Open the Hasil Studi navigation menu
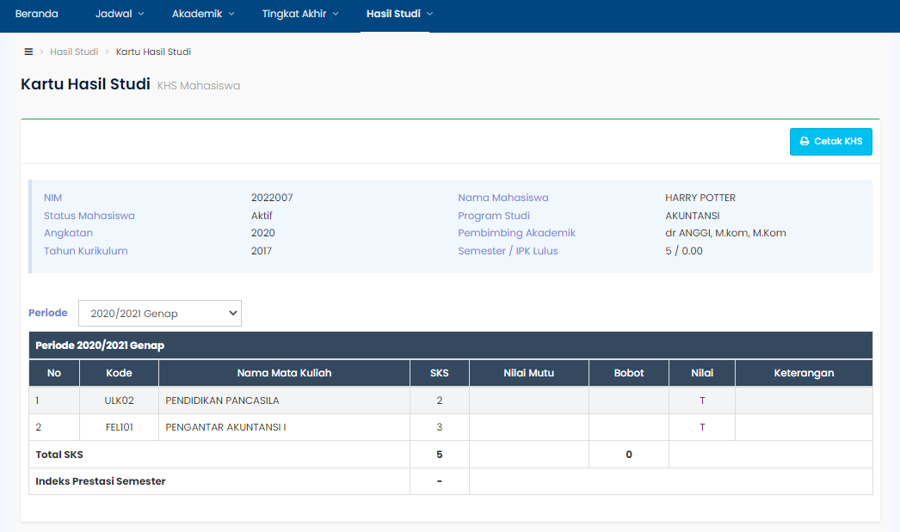 coord(399,14)
